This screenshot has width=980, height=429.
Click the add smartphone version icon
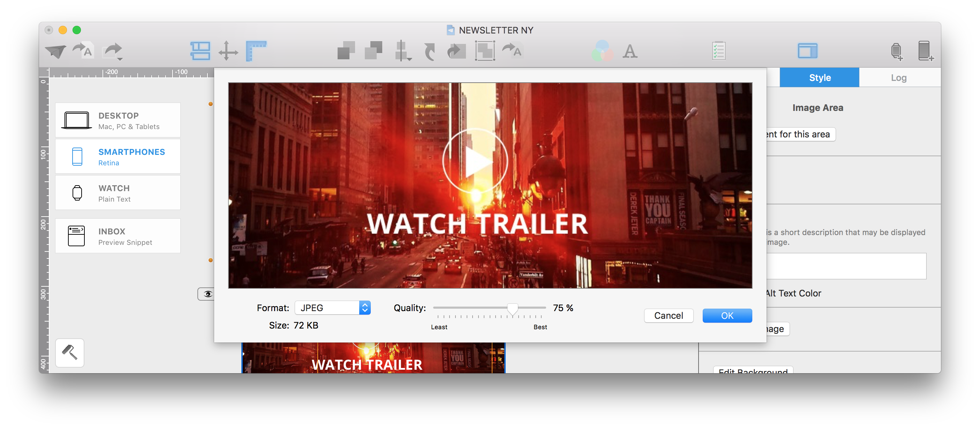click(x=925, y=51)
